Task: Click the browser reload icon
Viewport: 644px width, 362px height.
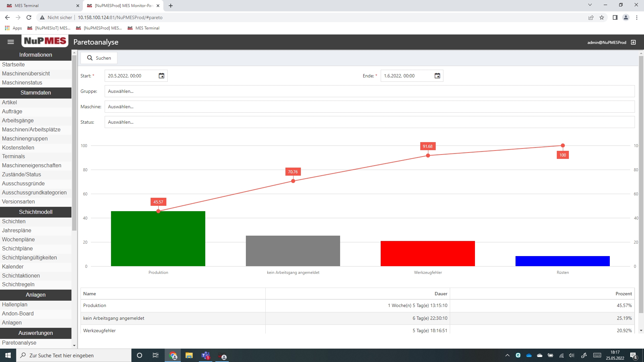Action: click(29, 17)
